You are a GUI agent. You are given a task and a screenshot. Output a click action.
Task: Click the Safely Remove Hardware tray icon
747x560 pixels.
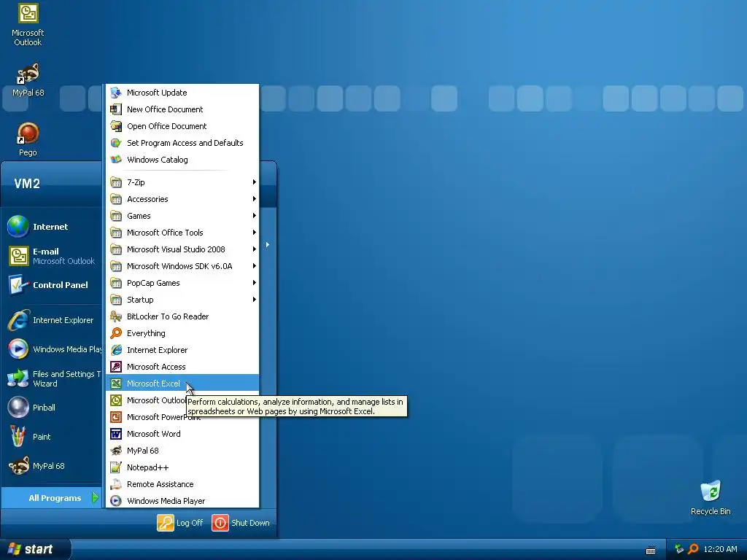679,549
